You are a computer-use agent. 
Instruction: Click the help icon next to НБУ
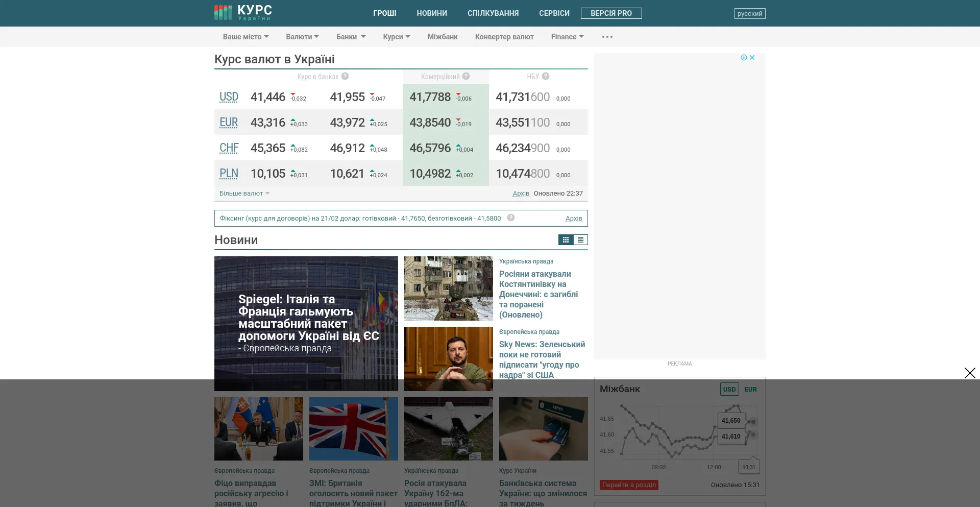pos(546,76)
